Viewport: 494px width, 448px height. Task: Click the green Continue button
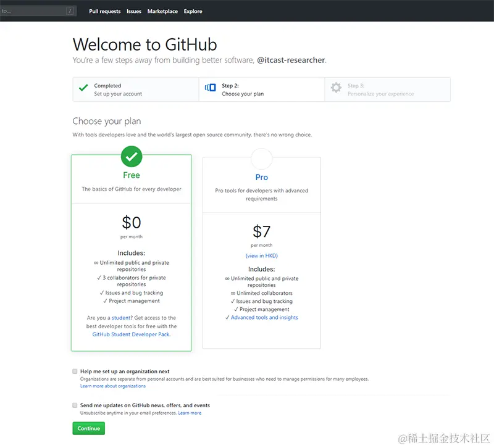88,428
